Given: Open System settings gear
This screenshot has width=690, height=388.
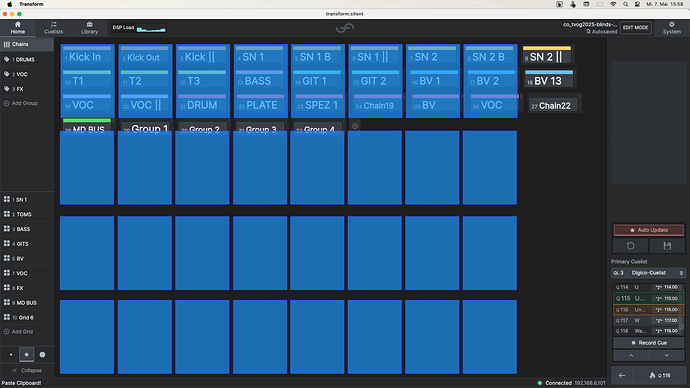Looking at the screenshot, I should 672,28.
